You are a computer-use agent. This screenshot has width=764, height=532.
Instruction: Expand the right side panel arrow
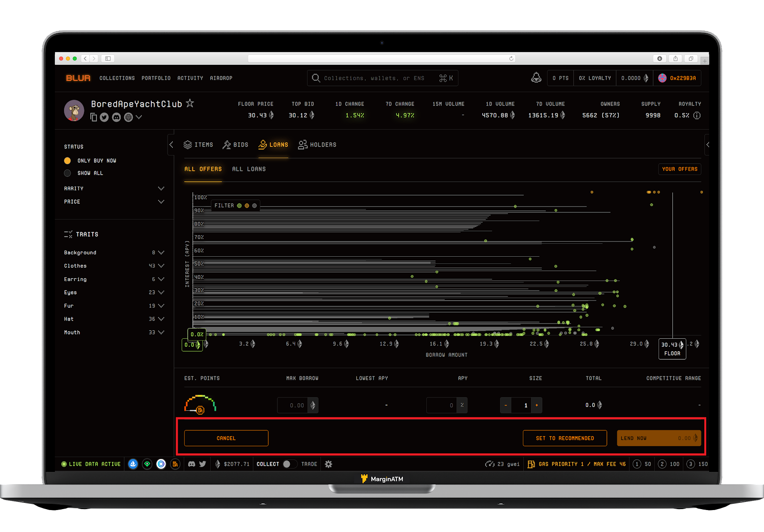coord(707,145)
